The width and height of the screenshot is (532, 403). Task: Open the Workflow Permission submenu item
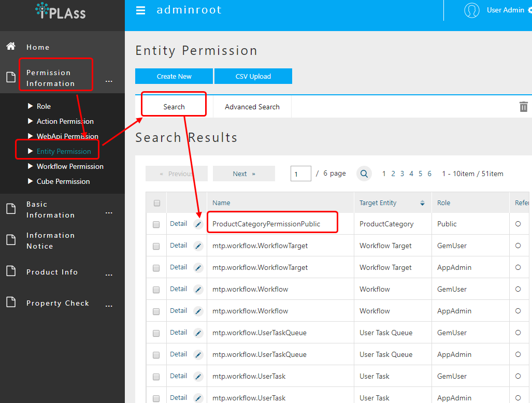point(70,166)
